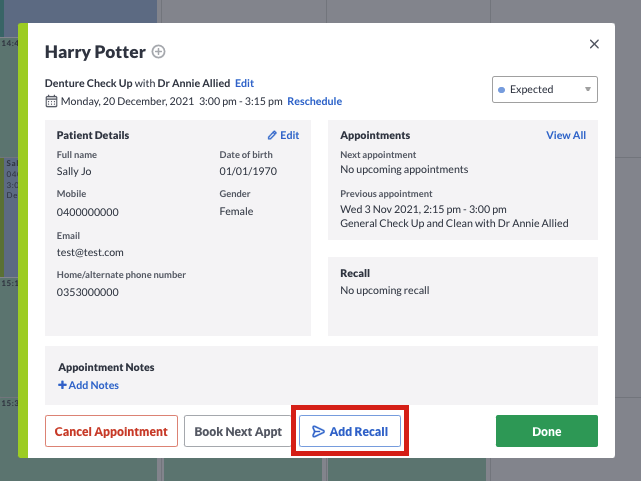Click the gender value Female
Screen dimensions: 641x481
coord(236,211)
